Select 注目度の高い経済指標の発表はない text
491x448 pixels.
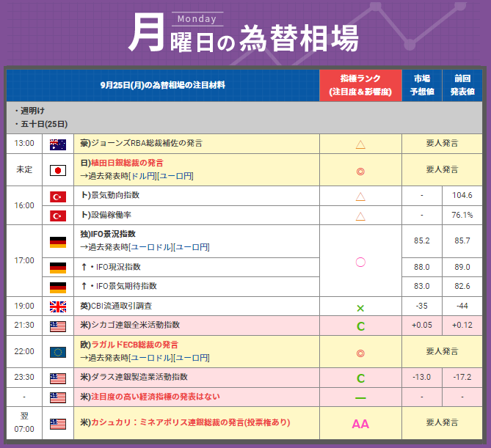[156, 397]
